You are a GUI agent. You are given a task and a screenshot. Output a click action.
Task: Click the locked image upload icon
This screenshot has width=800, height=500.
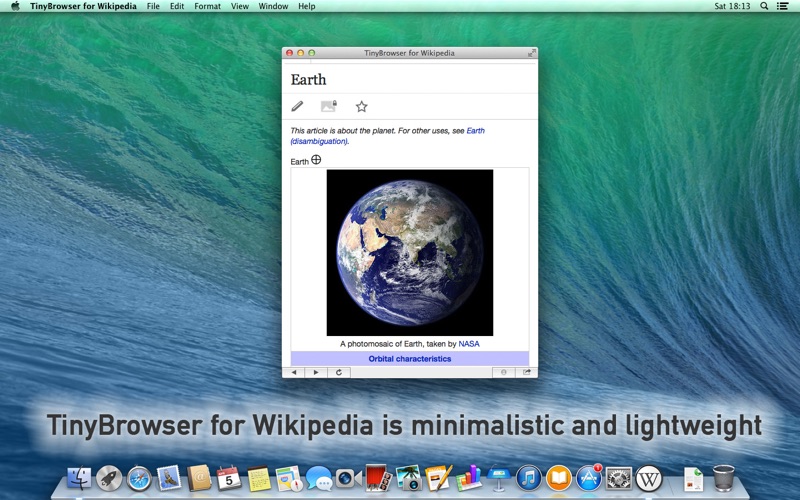tap(329, 106)
